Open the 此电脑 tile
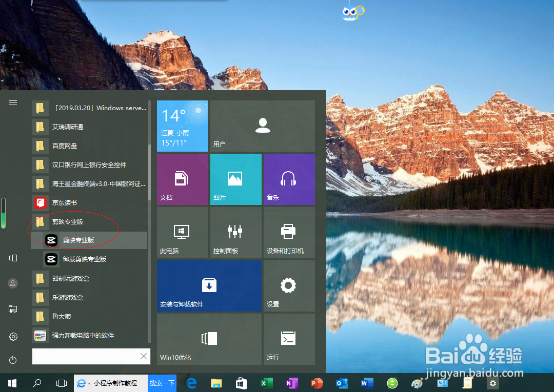The image size is (554, 392). click(x=182, y=233)
